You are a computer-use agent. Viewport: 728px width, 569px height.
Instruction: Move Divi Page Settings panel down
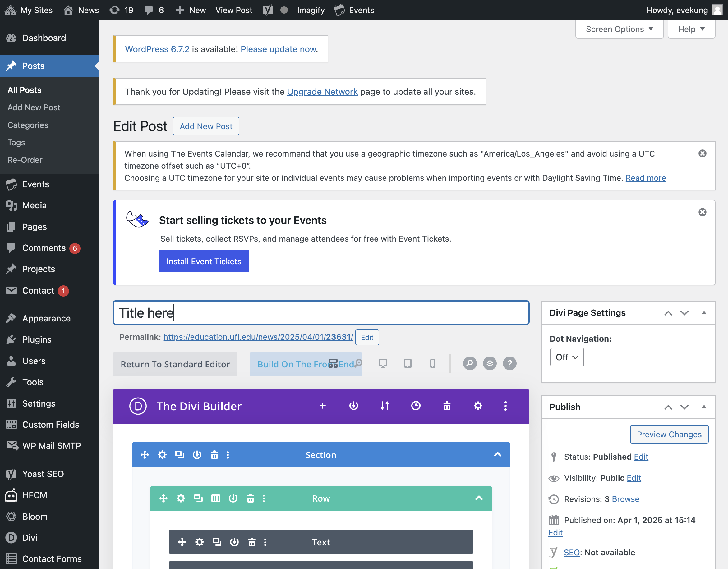click(x=684, y=313)
